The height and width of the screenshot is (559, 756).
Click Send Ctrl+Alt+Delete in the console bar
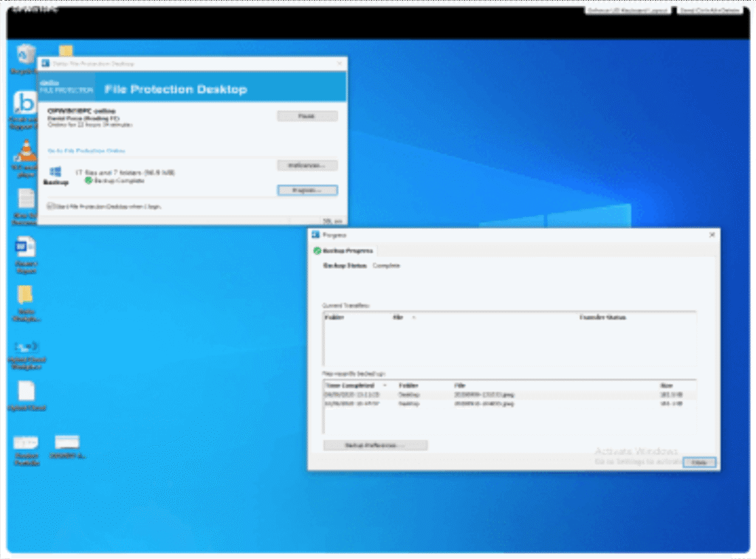click(x=709, y=10)
